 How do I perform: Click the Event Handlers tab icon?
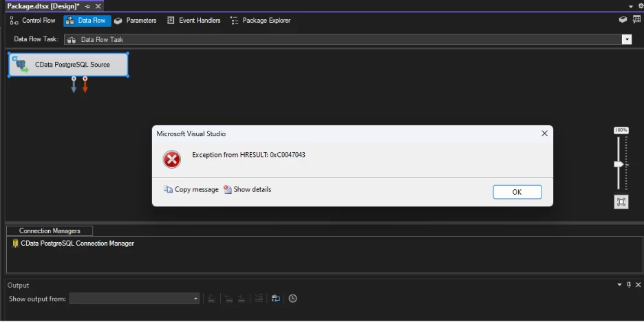(171, 21)
